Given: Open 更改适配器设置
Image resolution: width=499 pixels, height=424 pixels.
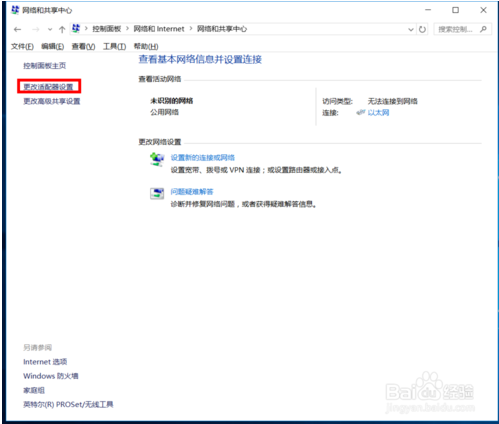Looking at the screenshot, I should coord(48,87).
